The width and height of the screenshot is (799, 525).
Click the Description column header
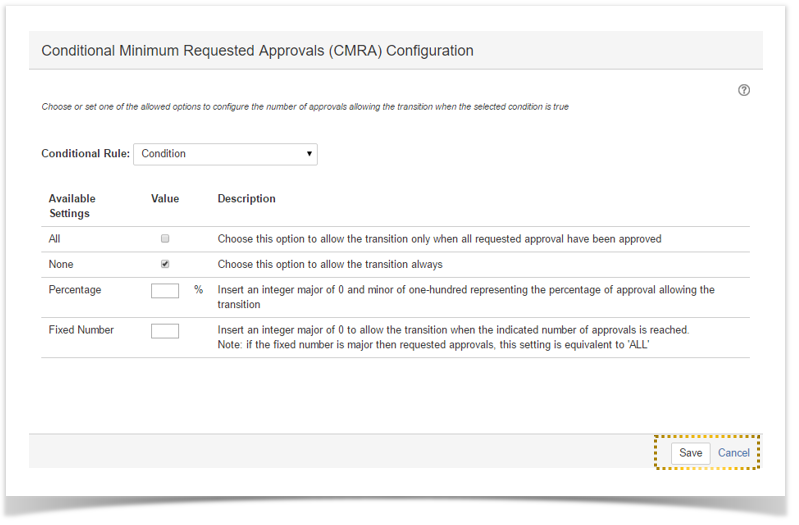(246, 199)
